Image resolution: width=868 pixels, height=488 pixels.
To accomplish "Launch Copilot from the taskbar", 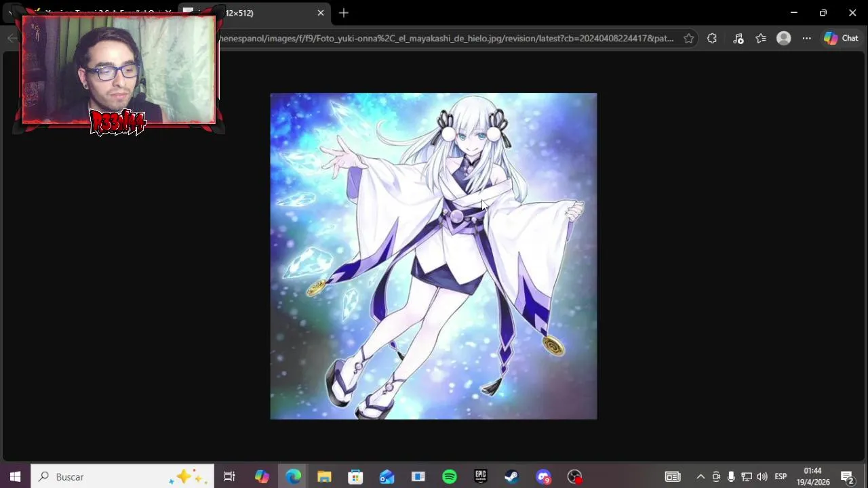I will [x=262, y=476].
